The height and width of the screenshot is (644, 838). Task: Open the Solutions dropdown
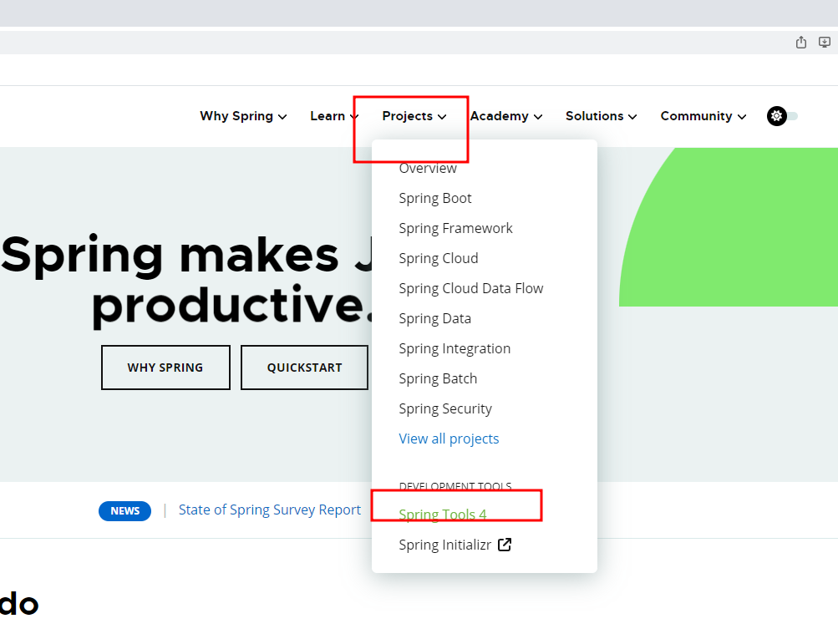pos(602,116)
